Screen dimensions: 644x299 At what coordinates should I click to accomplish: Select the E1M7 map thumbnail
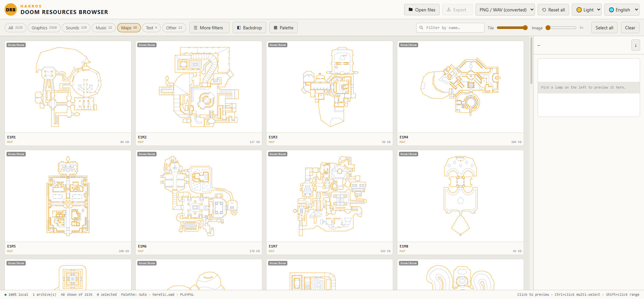click(x=330, y=196)
